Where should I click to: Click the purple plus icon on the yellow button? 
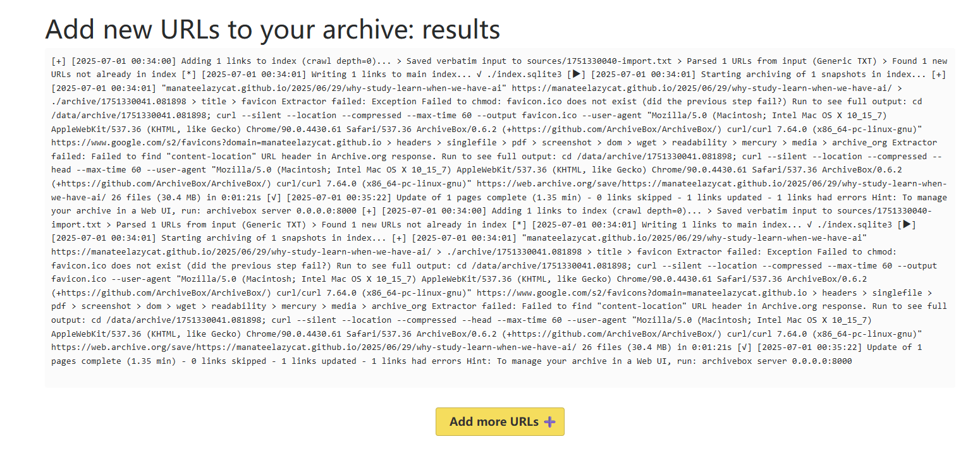click(550, 421)
